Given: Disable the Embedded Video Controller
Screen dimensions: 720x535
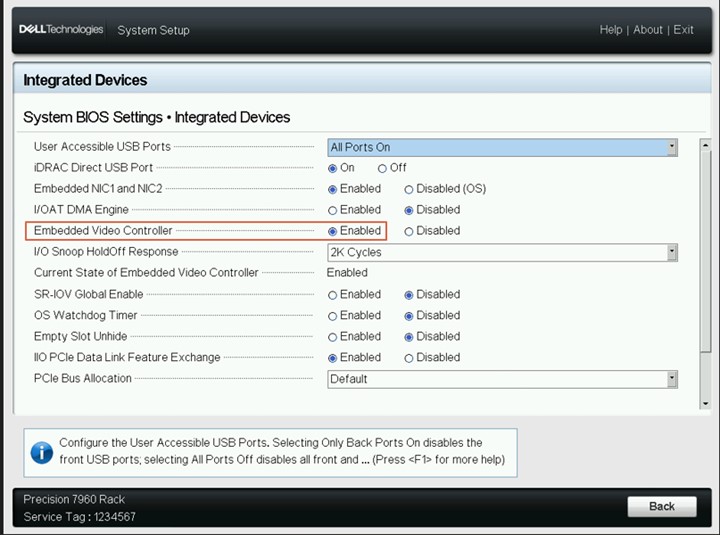Looking at the screenshot, I should (x=409, y=231).
